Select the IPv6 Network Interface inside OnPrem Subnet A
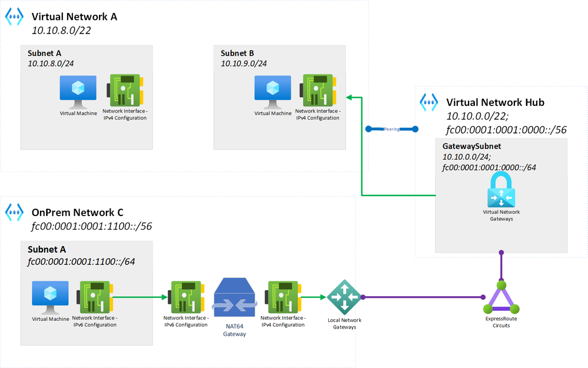588x368 pixels. (x=95, y=297)
